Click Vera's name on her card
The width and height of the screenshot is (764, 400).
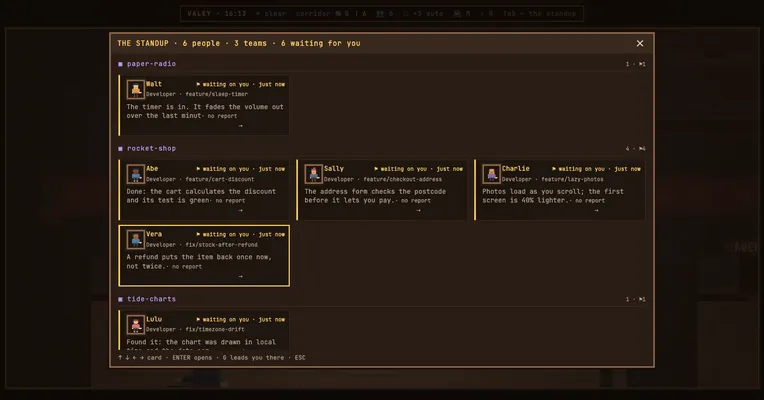[x=154, y=234]
